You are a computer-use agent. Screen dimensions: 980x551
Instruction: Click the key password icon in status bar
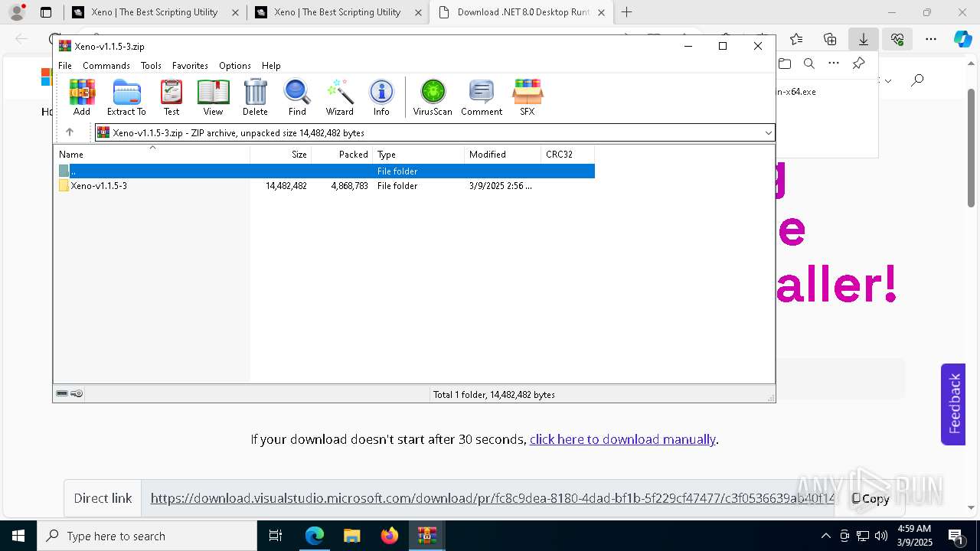(x=77, y=393)
